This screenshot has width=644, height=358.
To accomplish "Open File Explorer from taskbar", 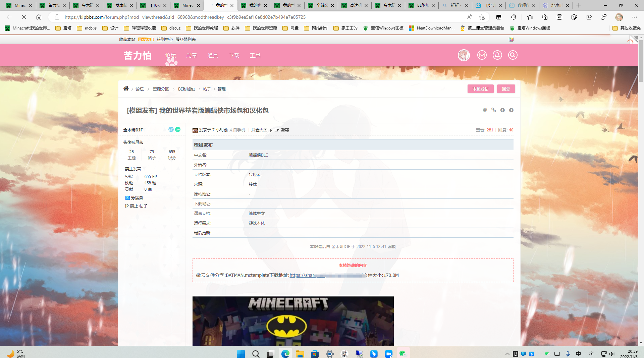I will pos(300,354).
